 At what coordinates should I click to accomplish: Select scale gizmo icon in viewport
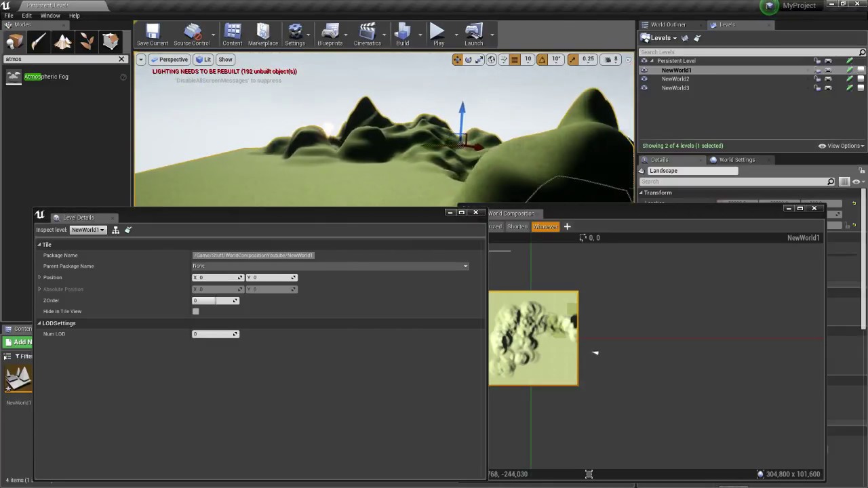pos(479,60)
